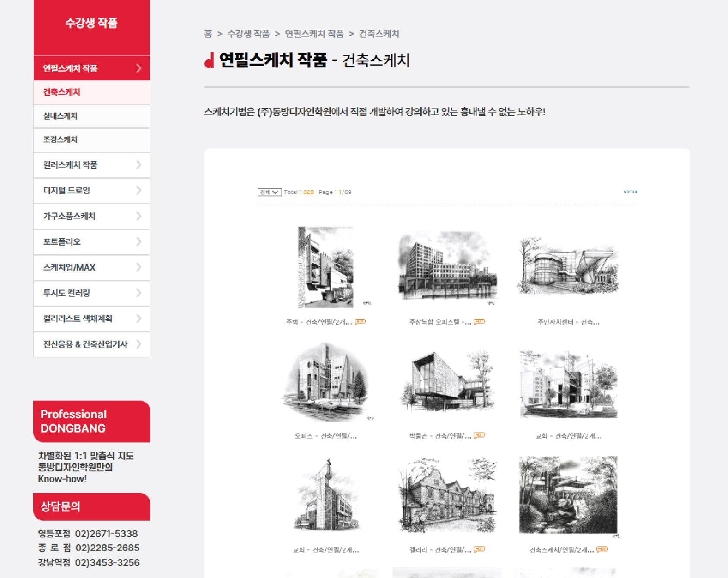Expand the 투시도 컬러링 chevron
The image size is (728, 578).
click(139, 293)
